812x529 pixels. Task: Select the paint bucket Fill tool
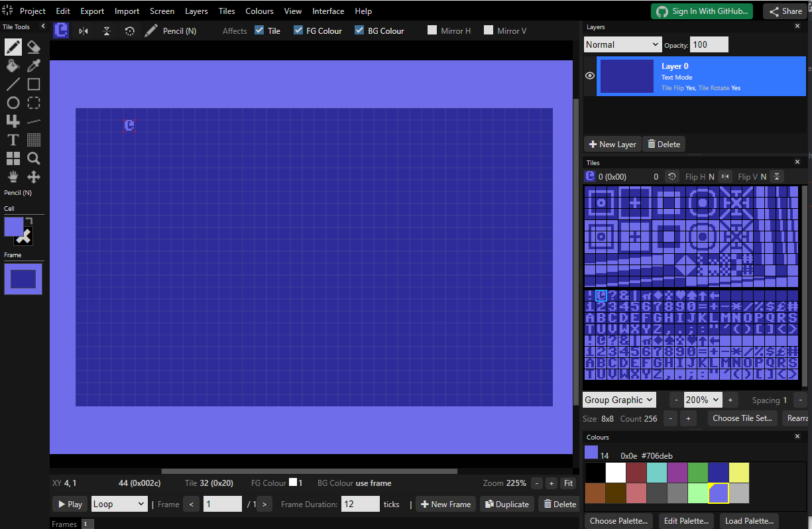pyautogui.click(x=13, y=66)
